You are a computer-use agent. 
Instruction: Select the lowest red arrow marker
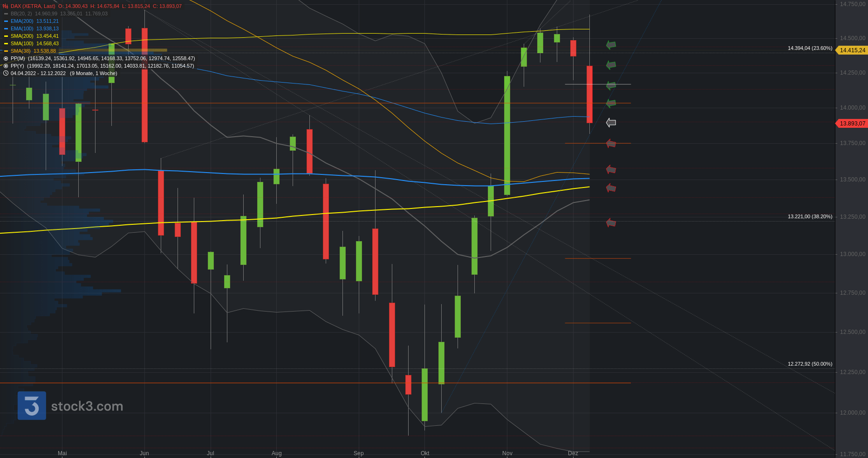click(x=611, y=223)
